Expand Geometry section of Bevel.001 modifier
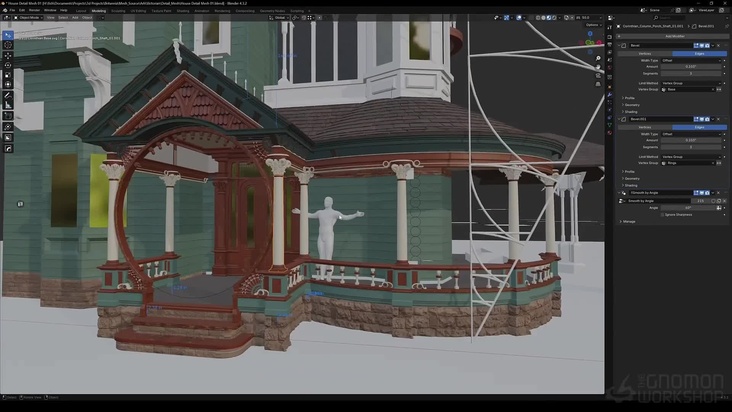 point(631,179)
